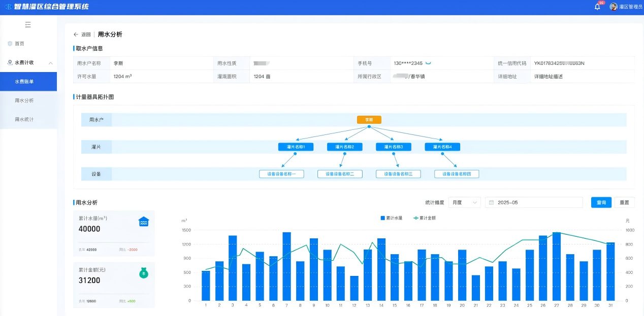Click the 重置 button
Screen dimensions: 644x316
pos(624,202)
